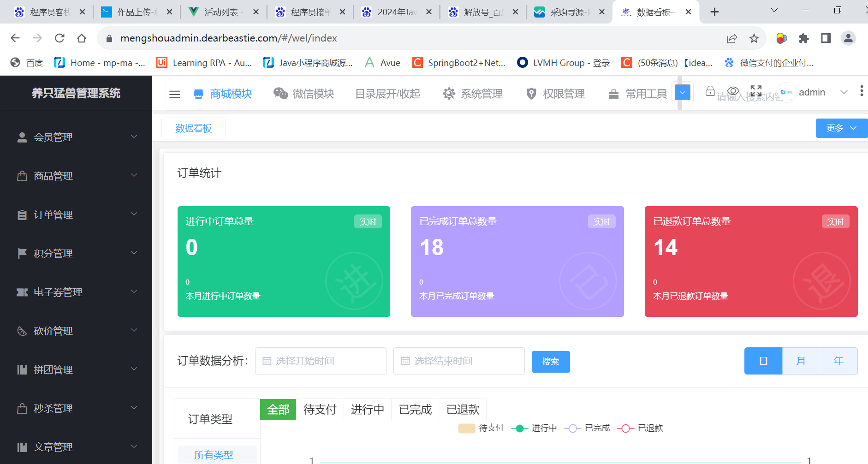Click the 订单管理 clipboard icon

[x=22, y=214]
